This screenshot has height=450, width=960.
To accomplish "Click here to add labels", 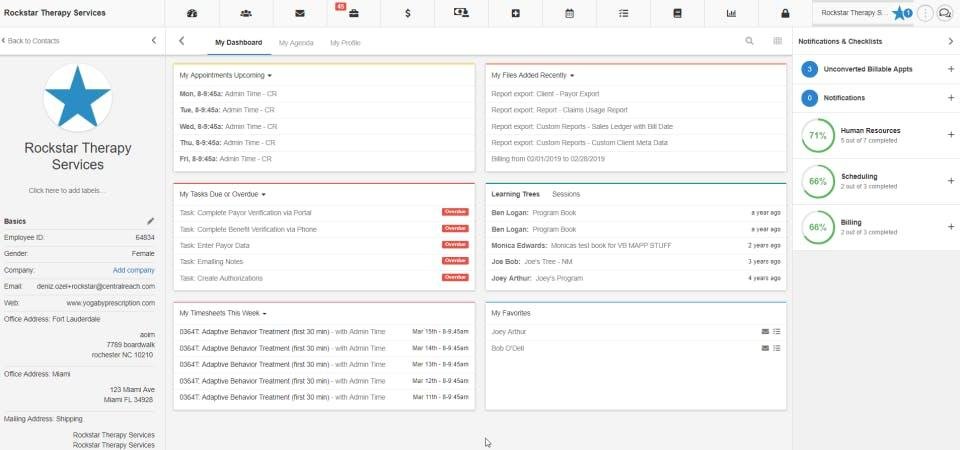I will coord(67,190).
